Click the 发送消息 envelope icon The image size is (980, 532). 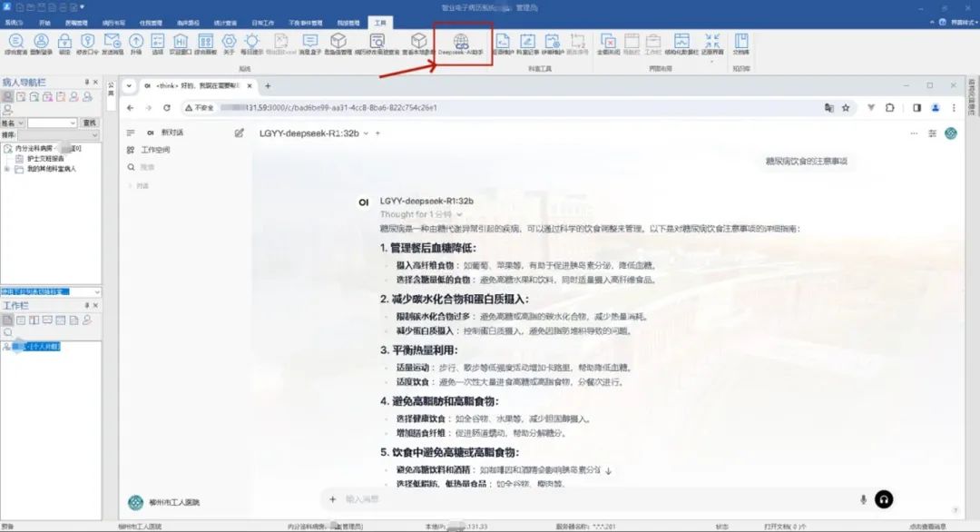[113, 44]
